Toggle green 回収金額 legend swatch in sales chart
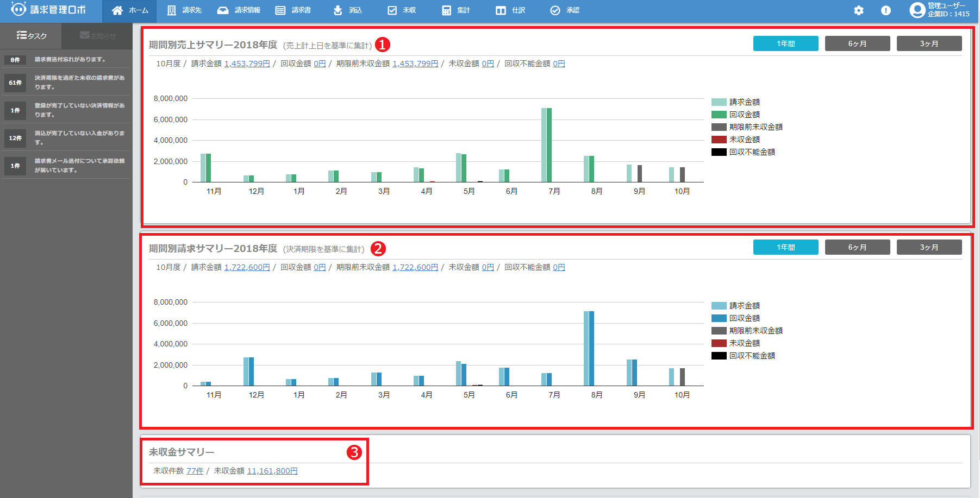This screenshot has width=980, height=498. pyautogui.click(x=719, y=115)
